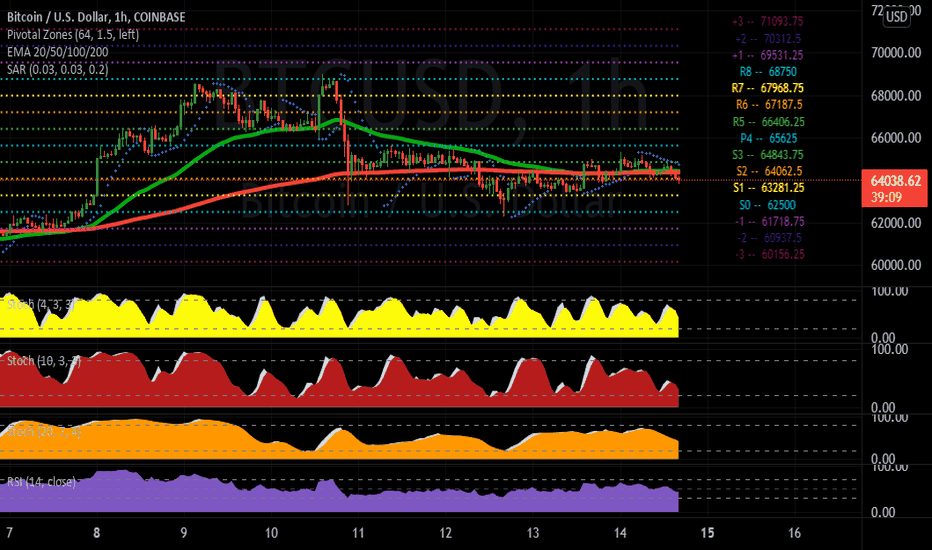This screenshot has width=932, height=550.
Task: Click the 100.00 value on the red Stoch pane axis
Action: [889, 350]
